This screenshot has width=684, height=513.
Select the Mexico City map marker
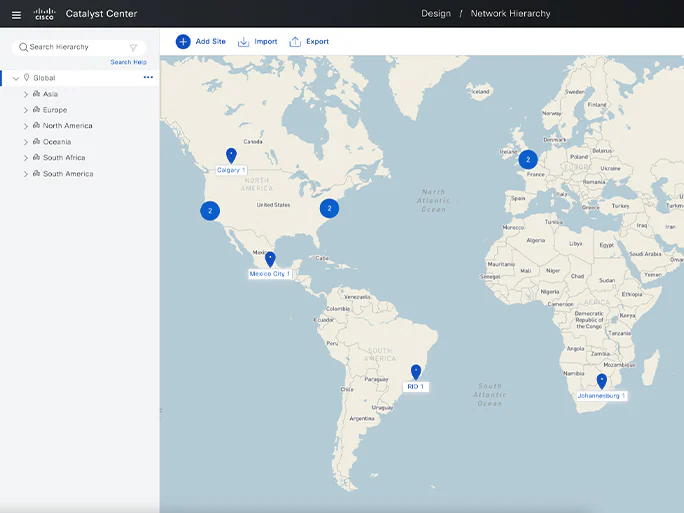(x=269, y=259)
